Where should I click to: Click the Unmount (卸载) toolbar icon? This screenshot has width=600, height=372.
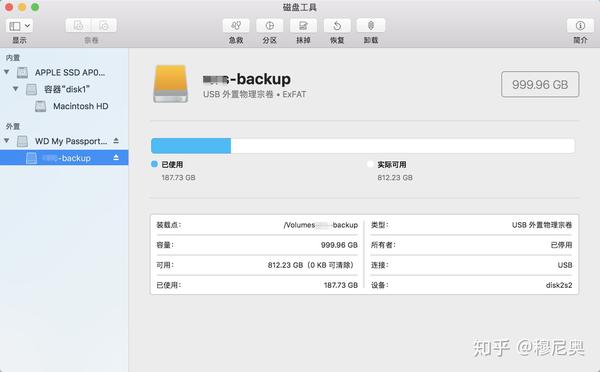click(371, 26)
